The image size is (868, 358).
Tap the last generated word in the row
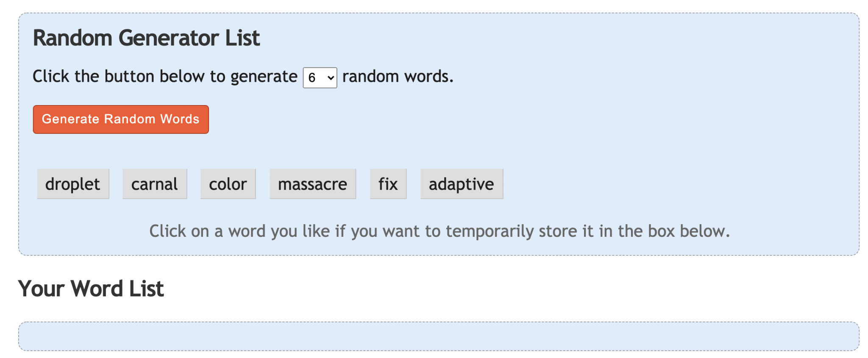click(x=462, y=184)
